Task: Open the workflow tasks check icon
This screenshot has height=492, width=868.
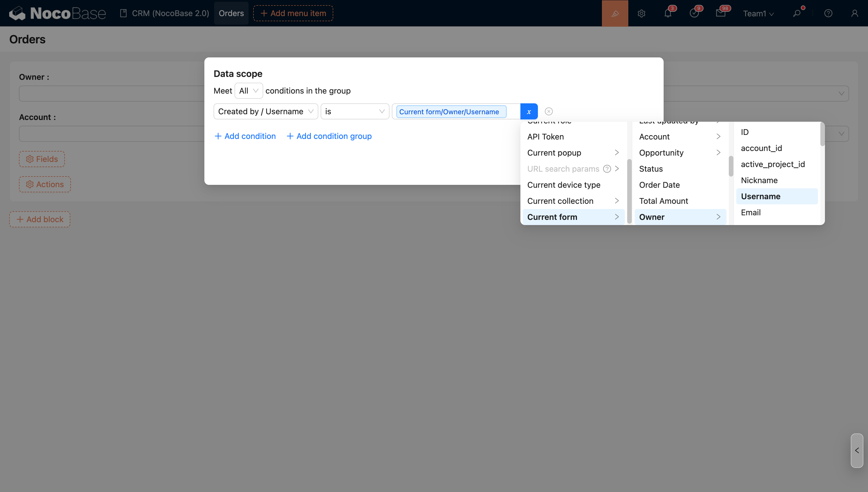Action: pyautogui.click(x=694, y=13)
